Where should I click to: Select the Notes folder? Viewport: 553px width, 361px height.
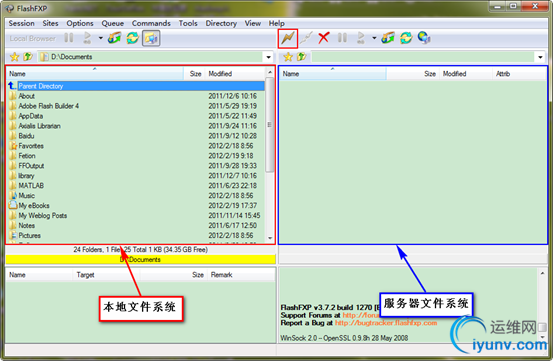pos(136,225)
